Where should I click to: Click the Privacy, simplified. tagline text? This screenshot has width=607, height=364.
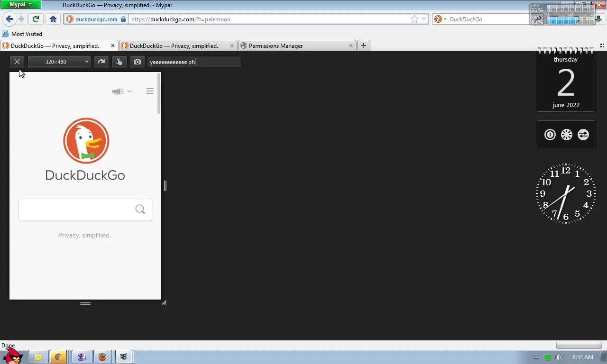pyautogui.click(x=84, y=235)
